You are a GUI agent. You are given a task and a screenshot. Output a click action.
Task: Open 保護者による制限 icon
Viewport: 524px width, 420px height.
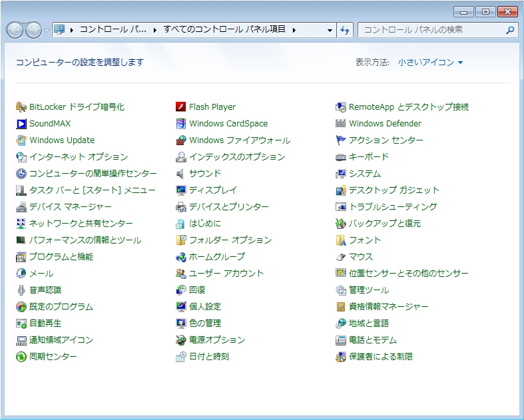point(340,357)
